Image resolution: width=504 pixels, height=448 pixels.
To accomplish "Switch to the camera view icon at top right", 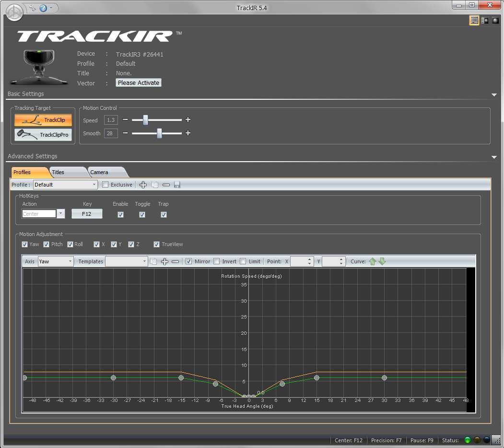I will [495, 21].
